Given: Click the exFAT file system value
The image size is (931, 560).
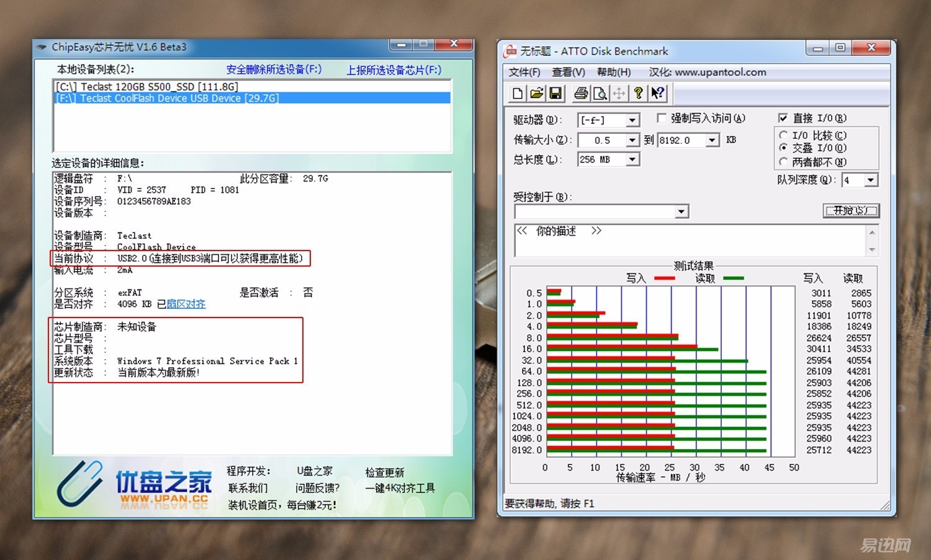Looking at the screenshot, I should (x=130, y=293).
